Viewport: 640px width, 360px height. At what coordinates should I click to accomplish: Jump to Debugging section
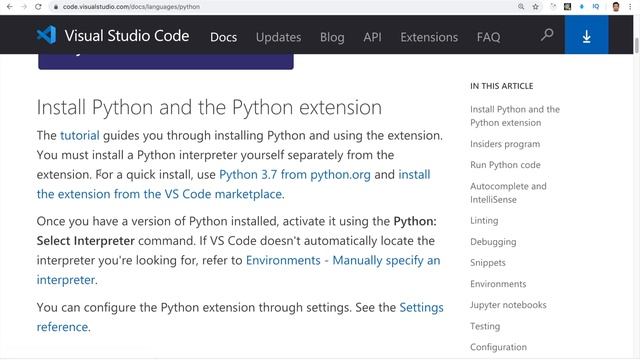pyautogui.click(x=493, y=242)
